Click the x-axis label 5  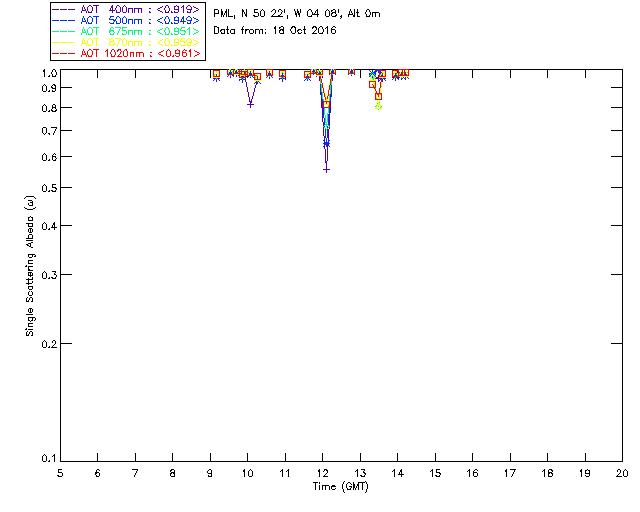pos(60,473)
